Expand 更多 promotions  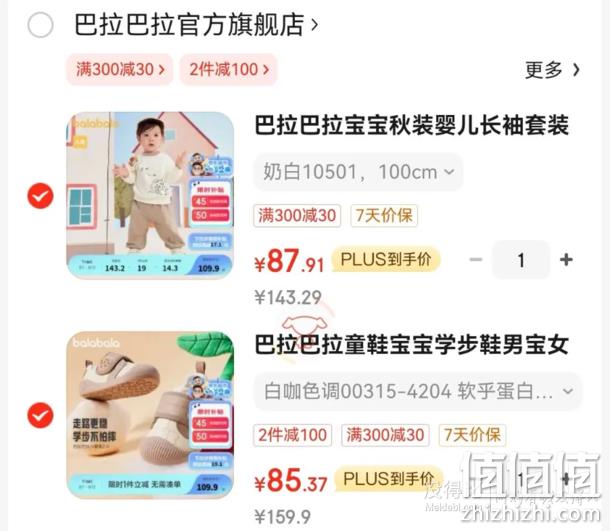point(552,70)
